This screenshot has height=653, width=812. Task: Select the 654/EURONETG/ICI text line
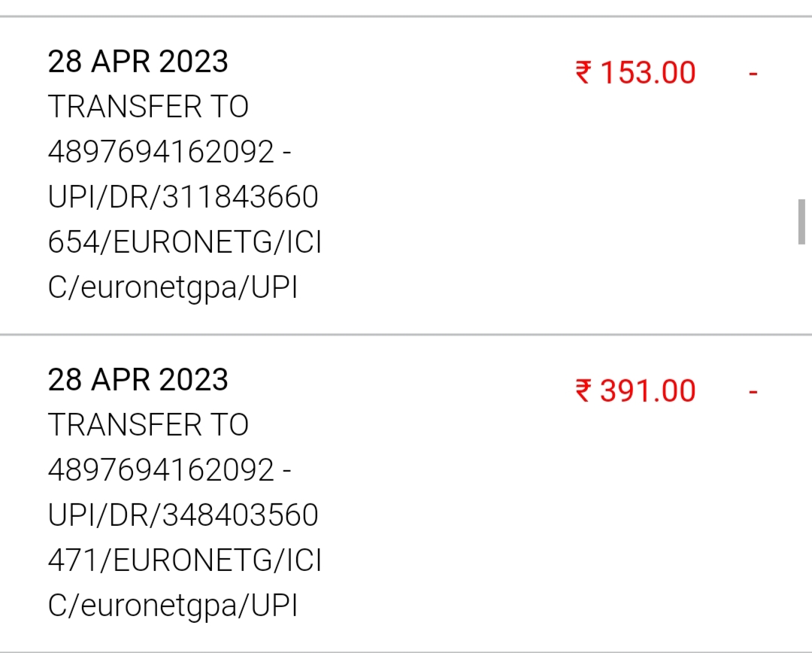[x=184, y=244]
